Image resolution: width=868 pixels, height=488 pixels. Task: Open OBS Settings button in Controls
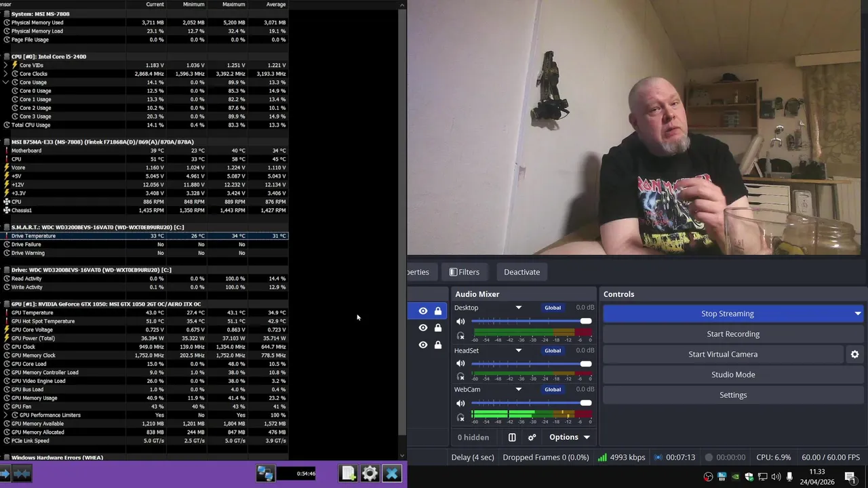tap(733, 395)
